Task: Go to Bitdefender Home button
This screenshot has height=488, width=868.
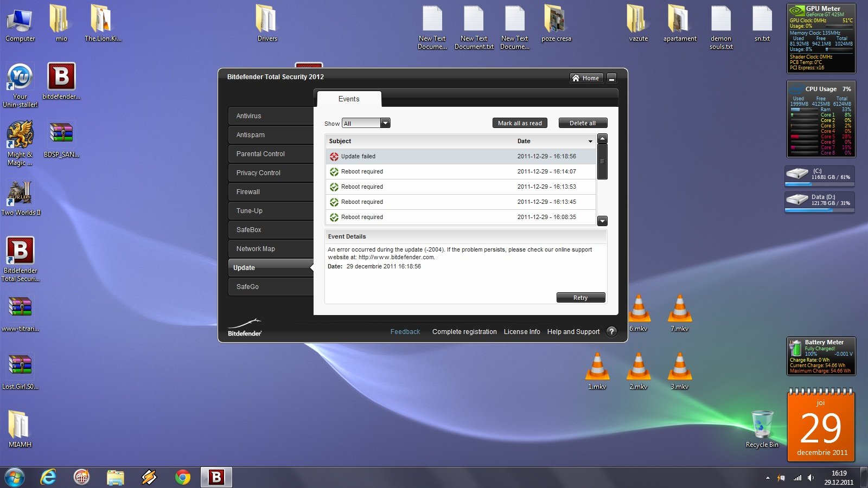Action: [586, 78]
